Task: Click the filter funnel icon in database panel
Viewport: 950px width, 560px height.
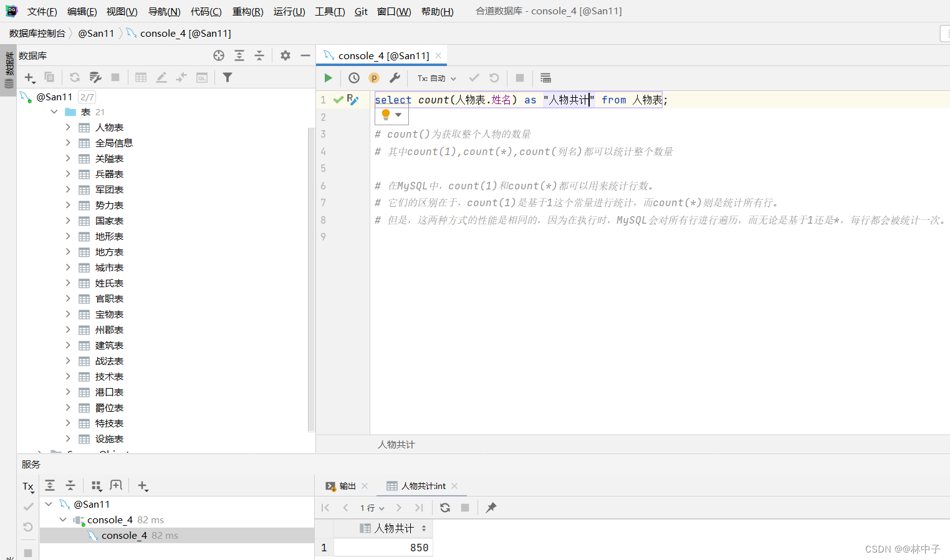Action: 228,77
